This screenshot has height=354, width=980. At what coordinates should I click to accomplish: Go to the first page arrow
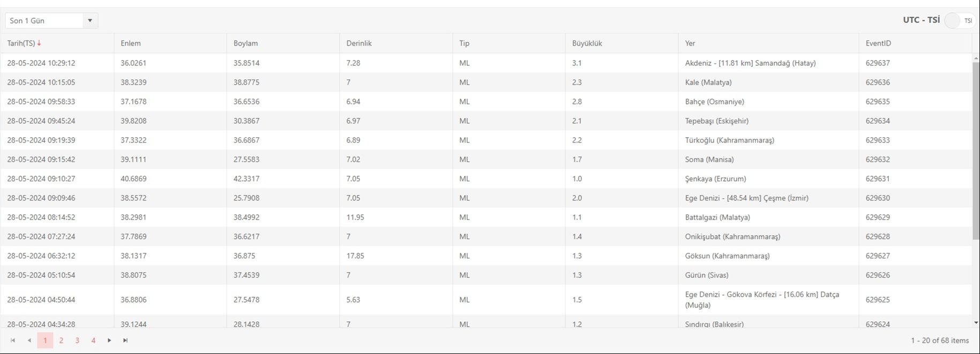pos(13,341)
